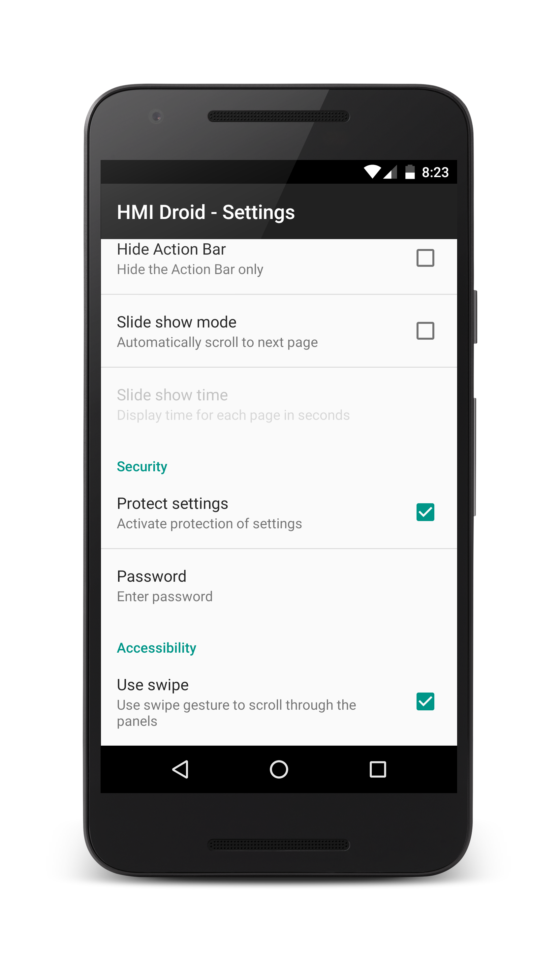
Task: Tap the Android home circle icon
Action: (x=279, y=769)
